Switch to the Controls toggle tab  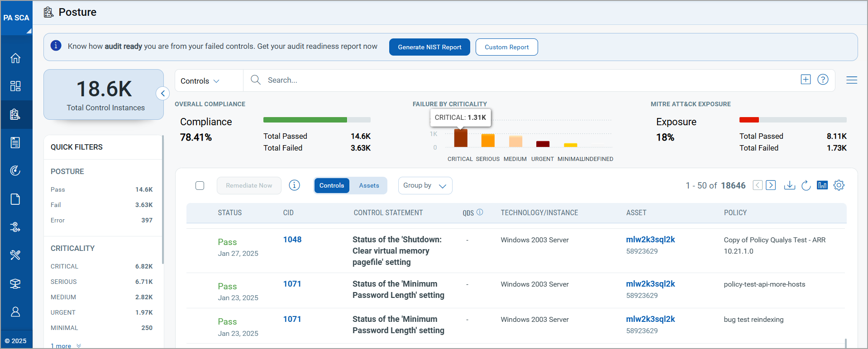[332, 186]
